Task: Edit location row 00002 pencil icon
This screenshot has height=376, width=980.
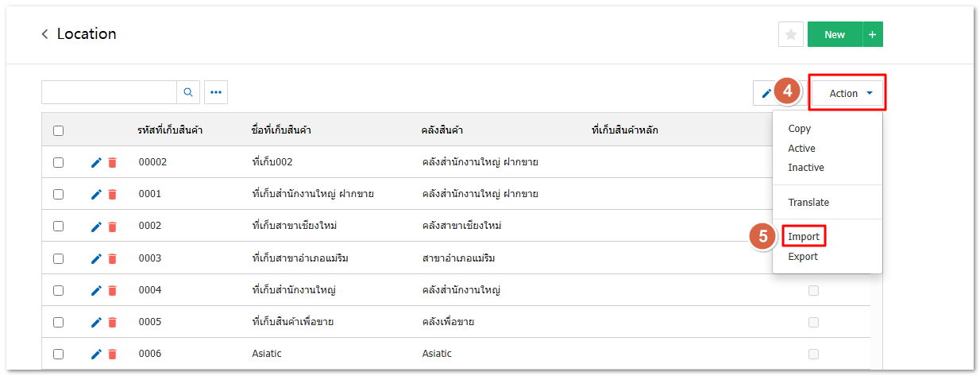Action: (x=96, y=162)
